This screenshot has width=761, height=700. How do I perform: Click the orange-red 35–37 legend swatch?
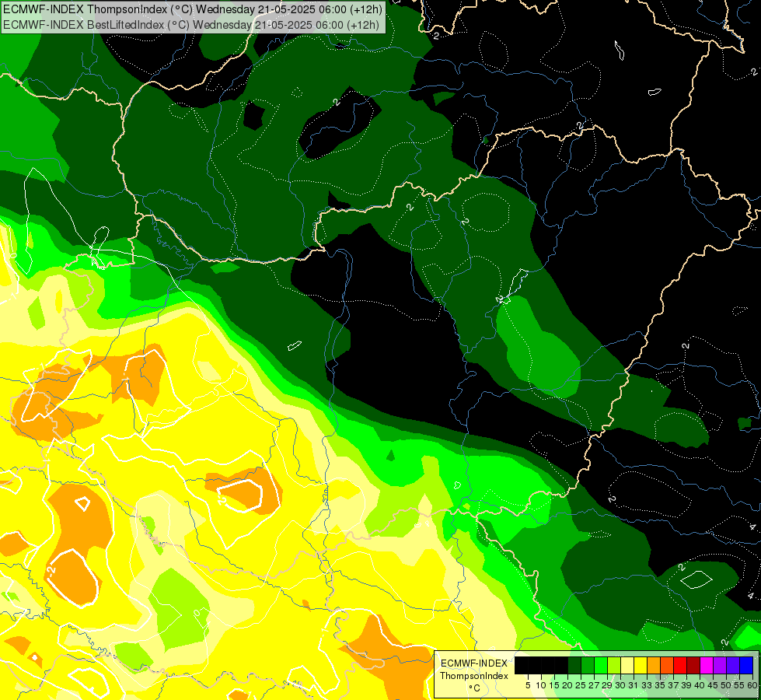(667, 666)
